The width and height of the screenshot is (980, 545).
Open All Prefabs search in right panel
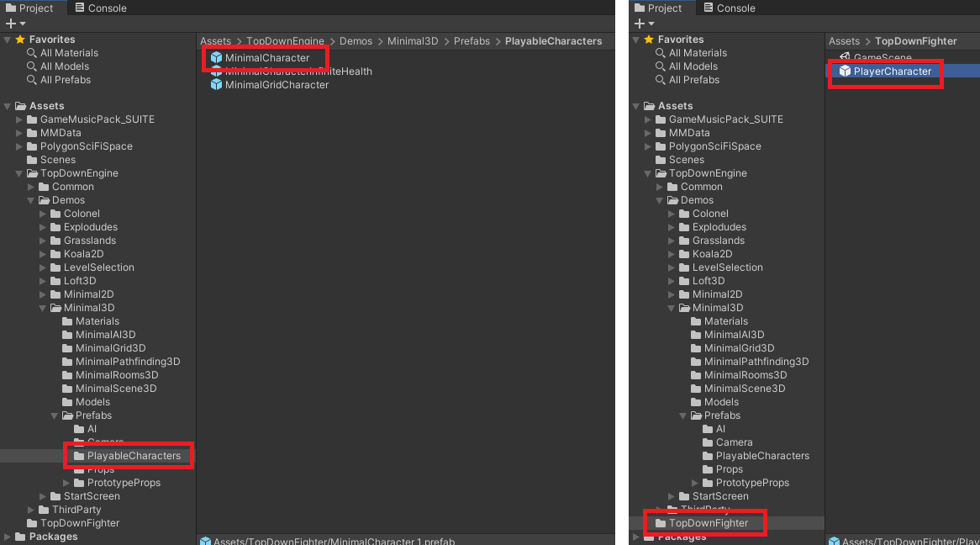coord(688,80)
